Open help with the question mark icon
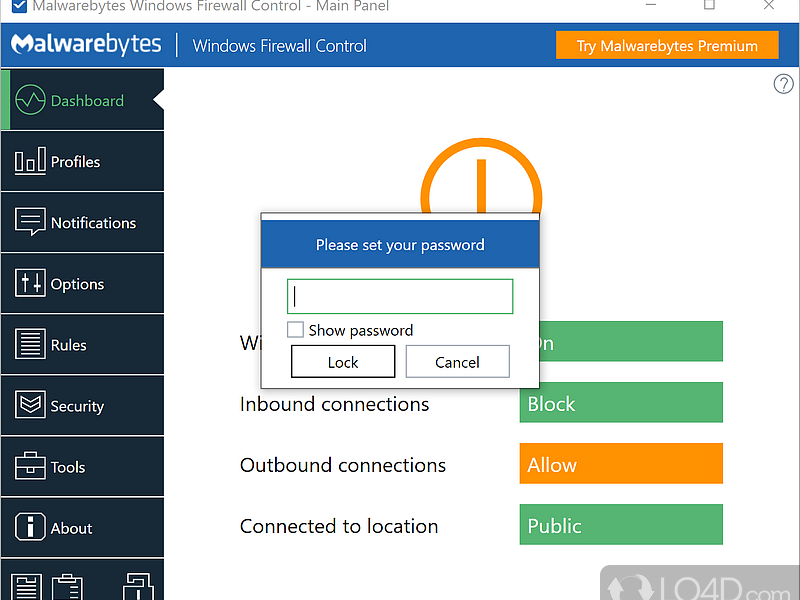The height and width of the screenshot is (600, 800). (x=783, y=84)
